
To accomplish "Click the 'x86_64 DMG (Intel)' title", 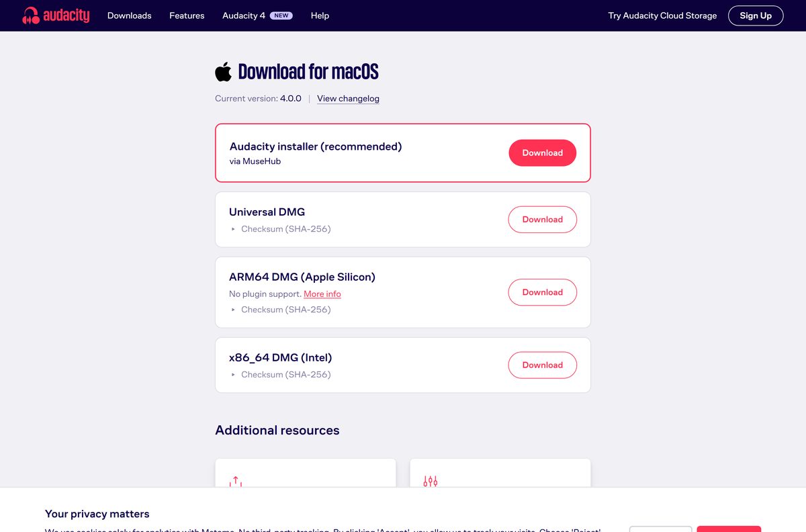I will coord(281,357).
